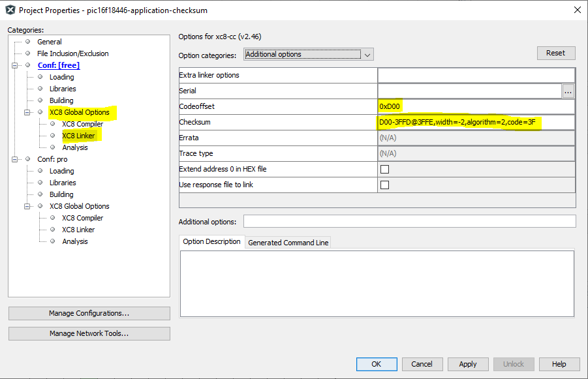Edit the Extra linker options field
The image size is (588, 379).
point(476,75)
